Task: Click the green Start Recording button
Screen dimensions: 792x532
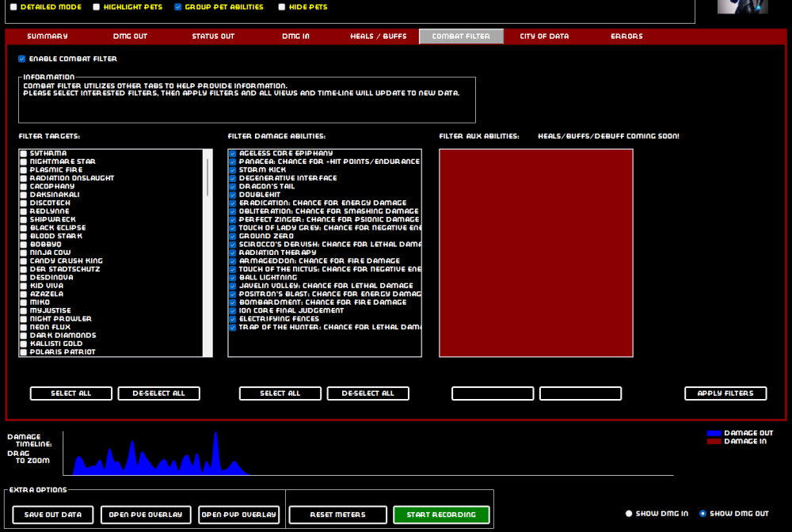Action: click(441, 515)
